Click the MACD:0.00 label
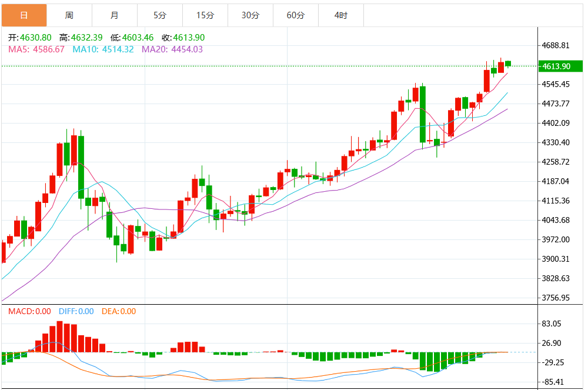 click(29, 311)
